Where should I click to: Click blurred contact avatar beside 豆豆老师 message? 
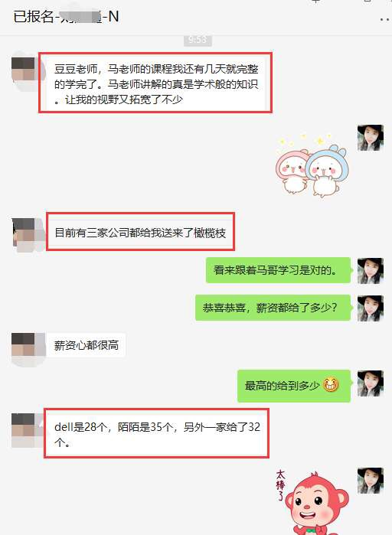24,70
